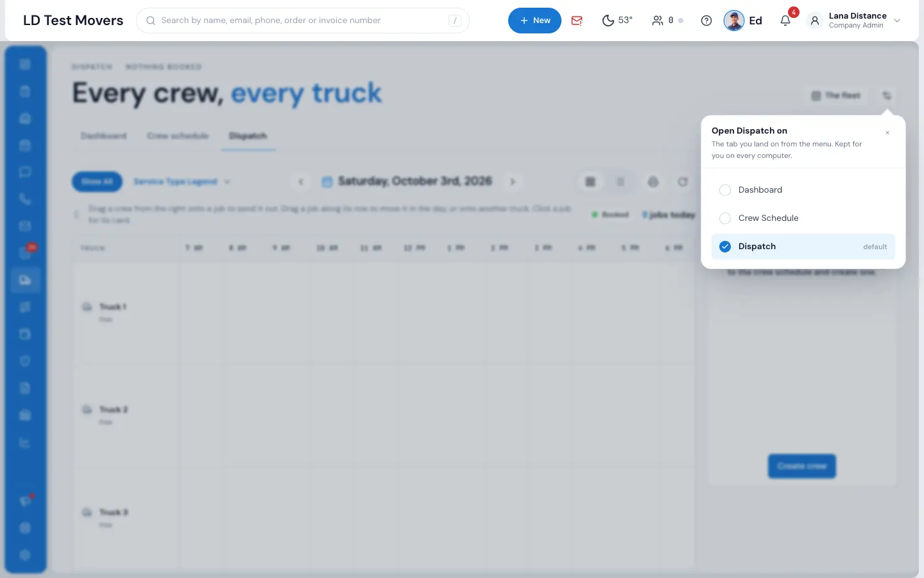Click the Company Admin role text
The width and height of the screenshot is (924, 578).
pyautogui.click(x=856, y=26)
